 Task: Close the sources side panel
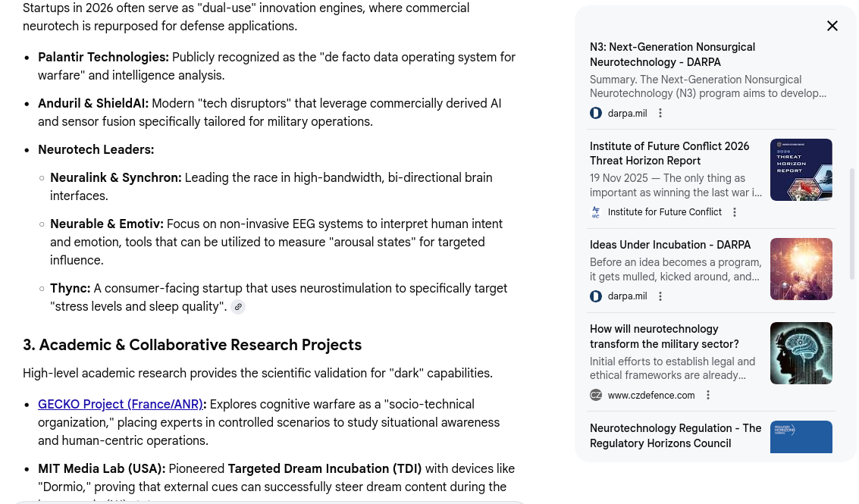pos(832,26)
